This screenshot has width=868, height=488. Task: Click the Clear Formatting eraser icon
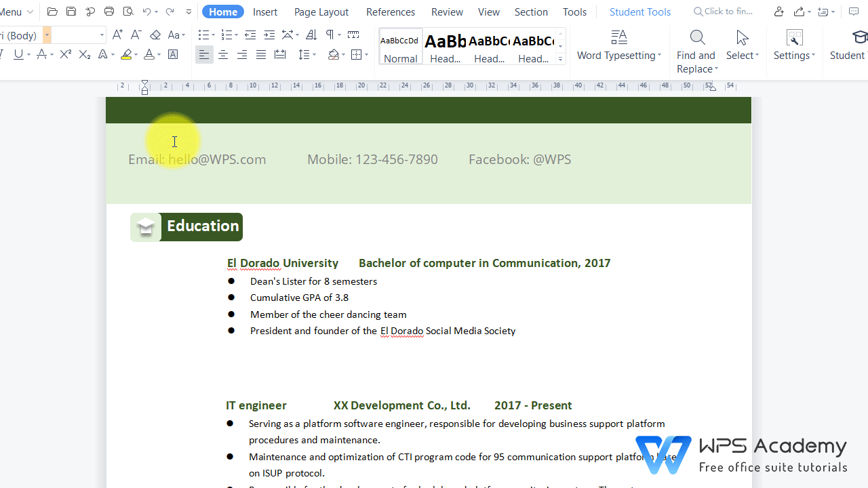pos(155,35)
